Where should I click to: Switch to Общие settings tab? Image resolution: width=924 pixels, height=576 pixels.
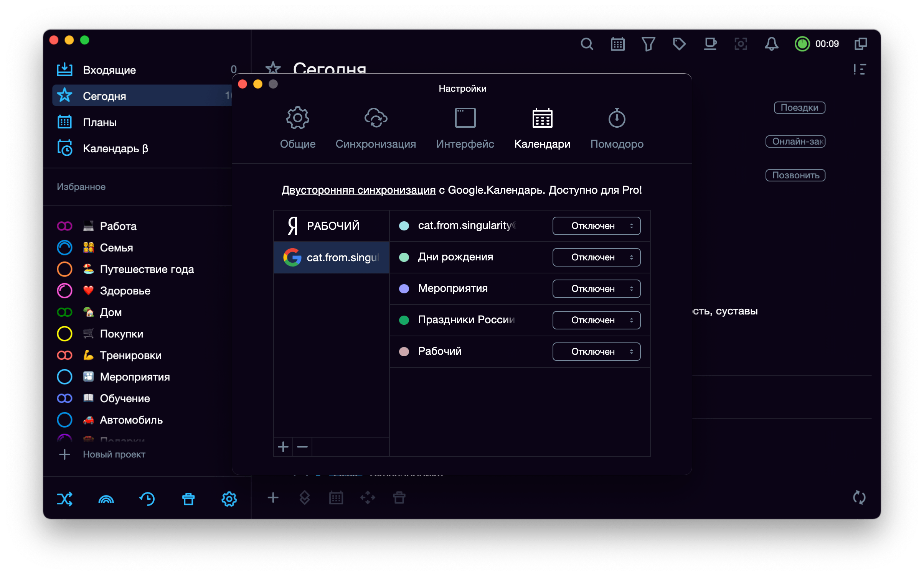click(298, 128)
